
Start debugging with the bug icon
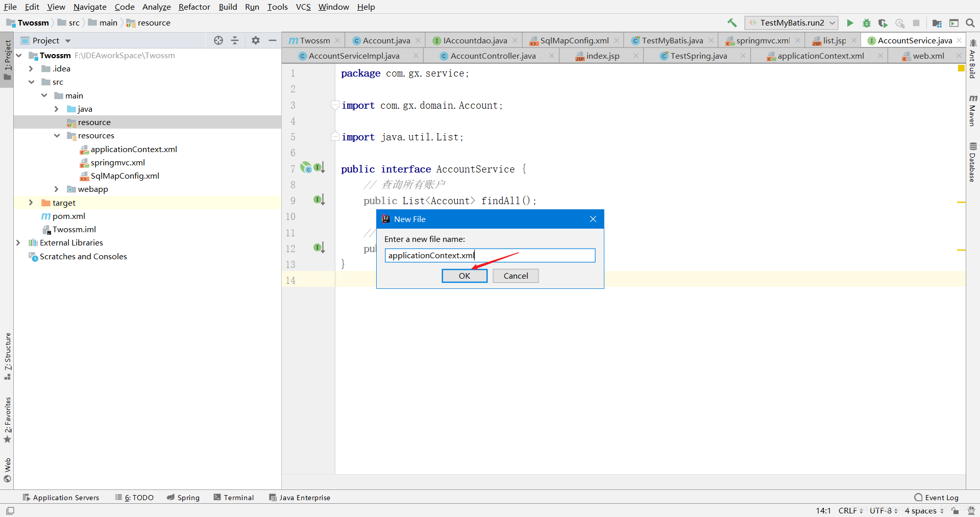(x=867, y=23)
